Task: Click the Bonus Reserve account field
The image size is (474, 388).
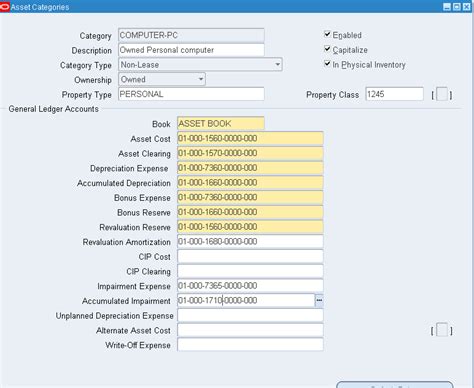Action: 250,212
